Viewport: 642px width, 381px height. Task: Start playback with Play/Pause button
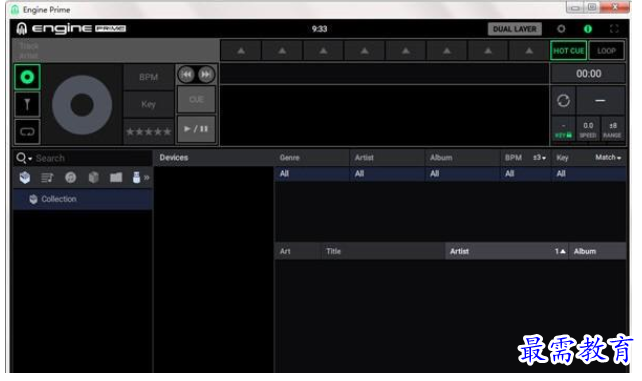pyautogui.click(x=196, y=129)
